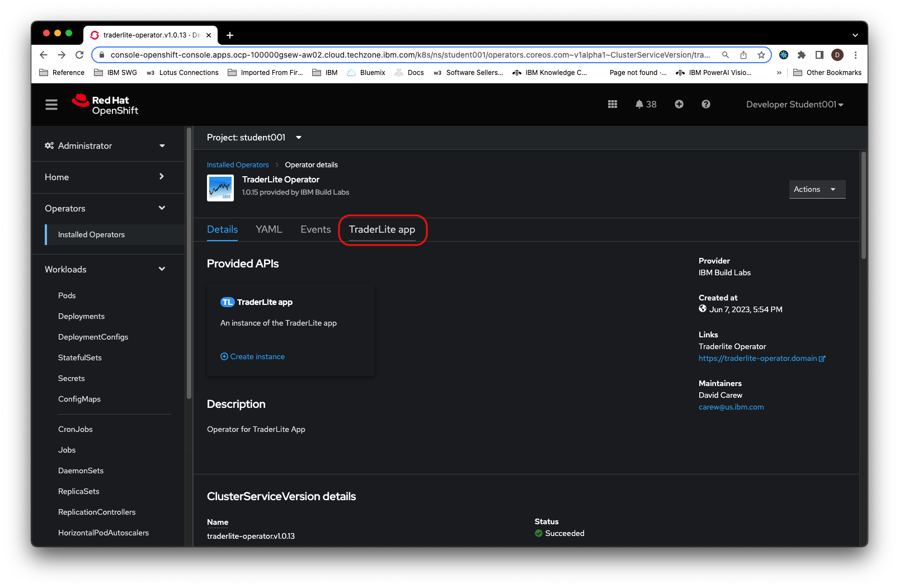Click the main content vertical scrollbar
Screen dimensions: 899x588
[x=864, y=205]
